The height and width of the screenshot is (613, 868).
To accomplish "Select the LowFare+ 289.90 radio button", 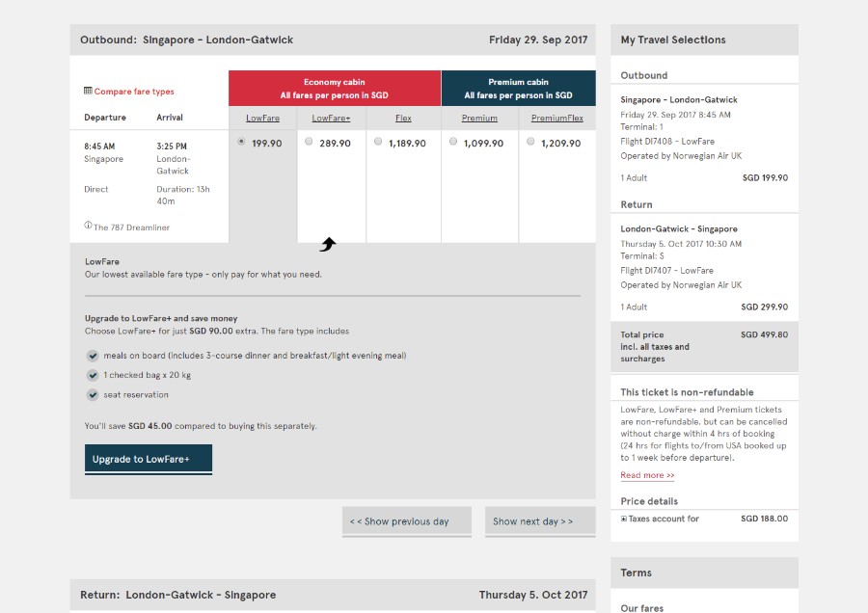I will (x=309, y=142).
